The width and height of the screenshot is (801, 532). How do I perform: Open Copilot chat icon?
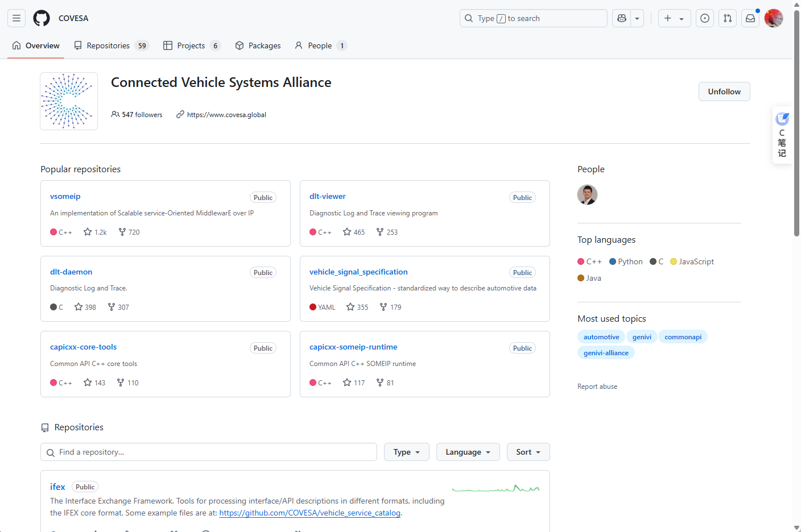622,18
